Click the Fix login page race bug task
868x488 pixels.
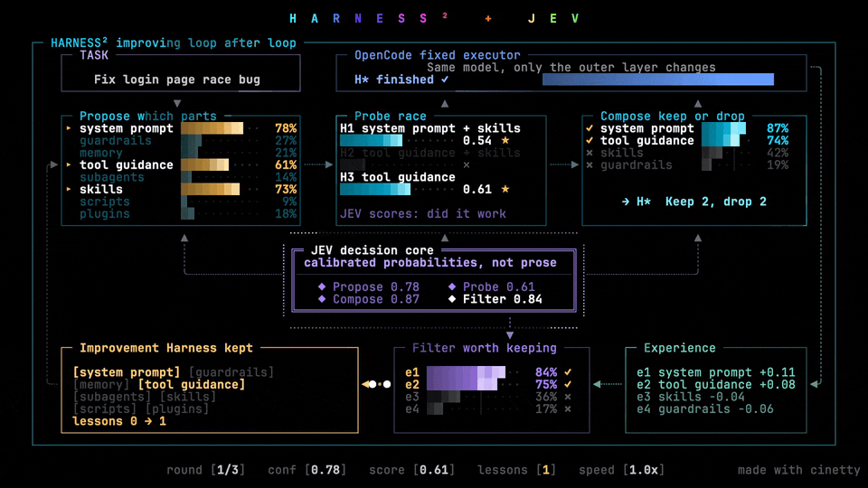point(177,80)
